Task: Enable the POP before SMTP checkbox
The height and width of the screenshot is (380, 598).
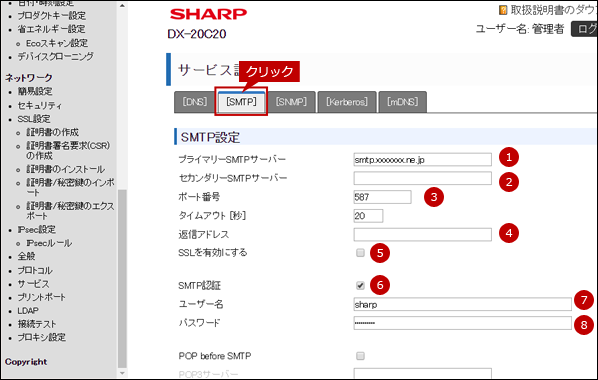Action: [360, 356]
